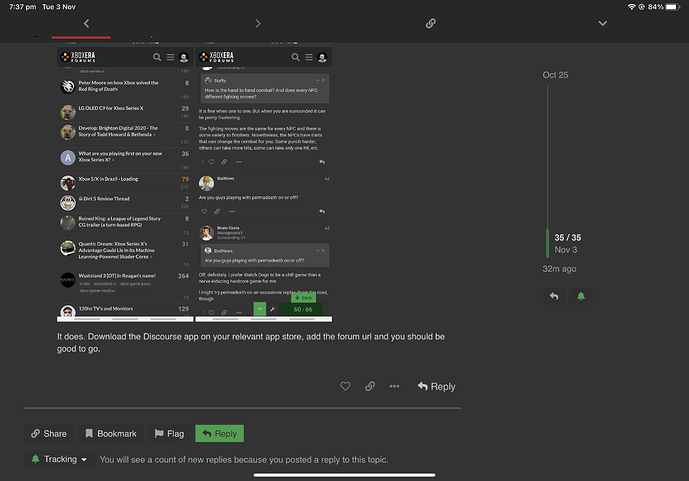Copy the post link chain icon
This screenshot has height=481, width=689.
point(370,386)
